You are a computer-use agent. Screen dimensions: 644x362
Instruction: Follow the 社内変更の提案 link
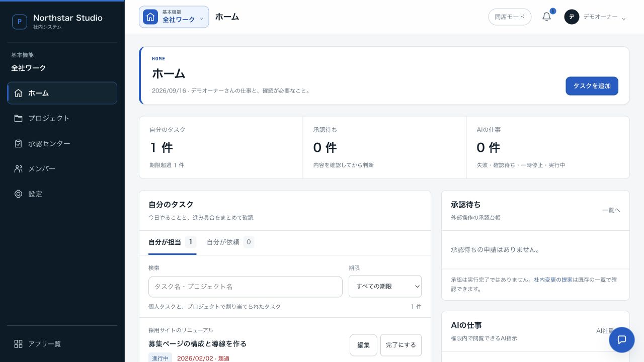click(x=553, y=280)
